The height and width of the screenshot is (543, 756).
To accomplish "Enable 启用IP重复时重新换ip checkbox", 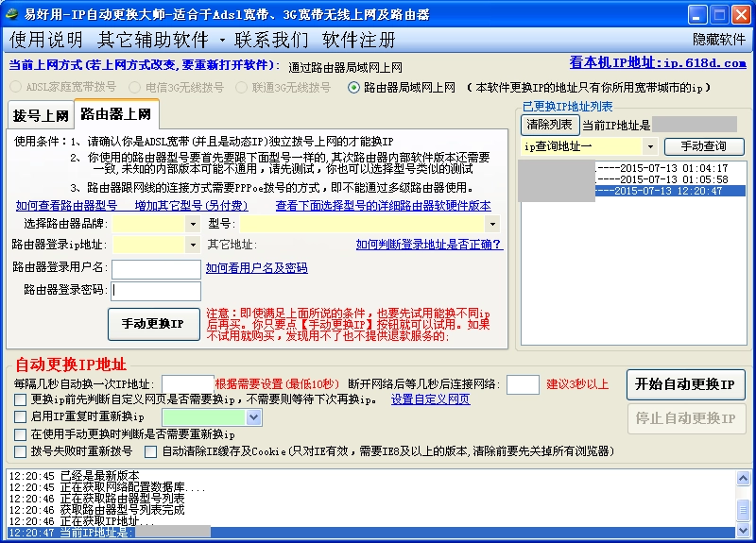I will [x=20, y=416].
